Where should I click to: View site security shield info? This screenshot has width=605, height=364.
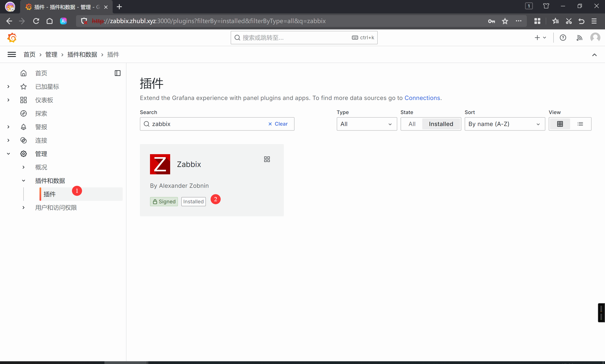pyautogui.click(x=84, y=21)
